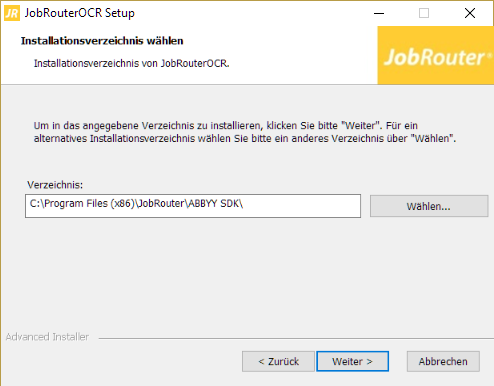
Task: Go back with the < Zurück button
Action: point(278,361)
